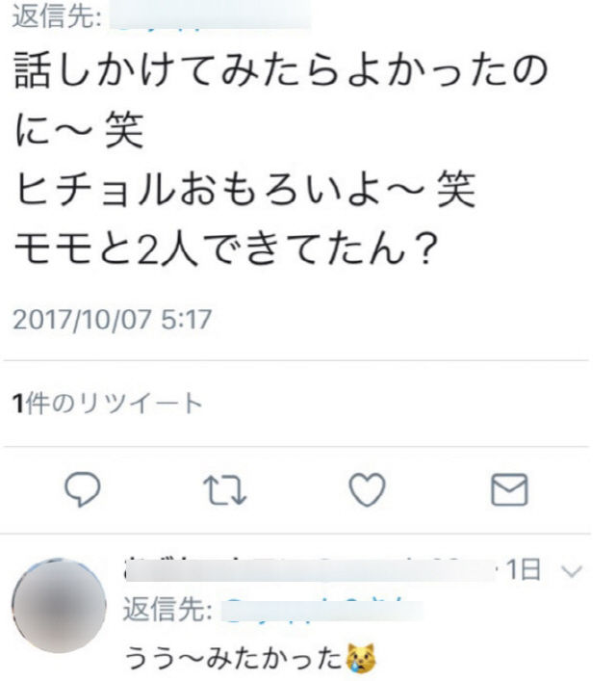Like the tweet with heart icon
Screen dimensions: 616x681
click(x=368, y=490)
